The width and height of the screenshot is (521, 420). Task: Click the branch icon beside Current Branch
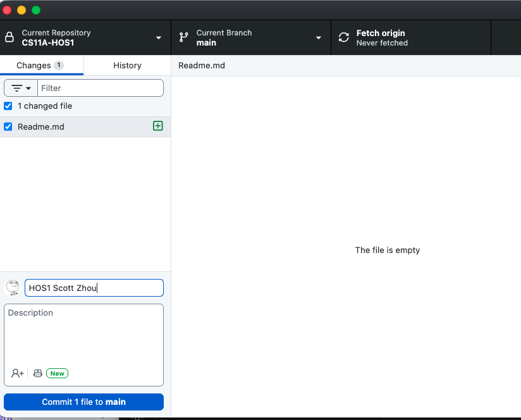(x=183, y=37)
